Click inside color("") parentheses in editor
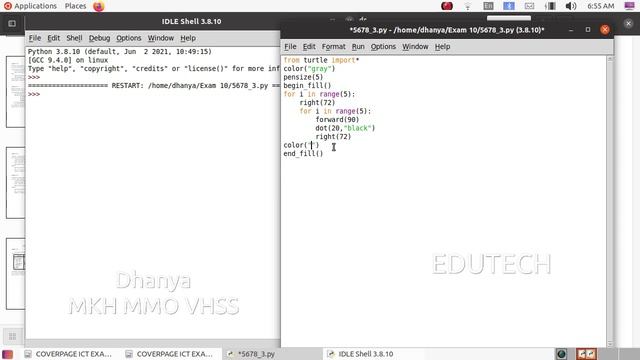This screenshot has width=640, height=360. (311, 145)
